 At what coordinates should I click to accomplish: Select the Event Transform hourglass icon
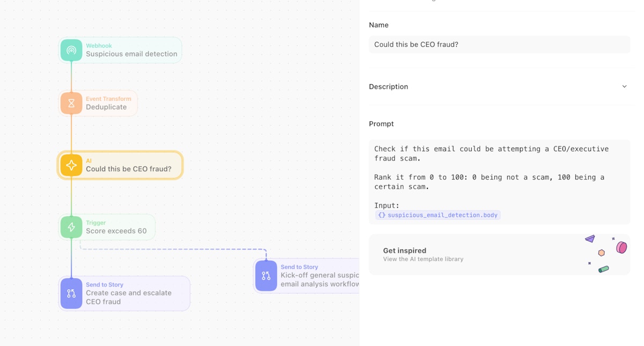click(x=71, y=103)
